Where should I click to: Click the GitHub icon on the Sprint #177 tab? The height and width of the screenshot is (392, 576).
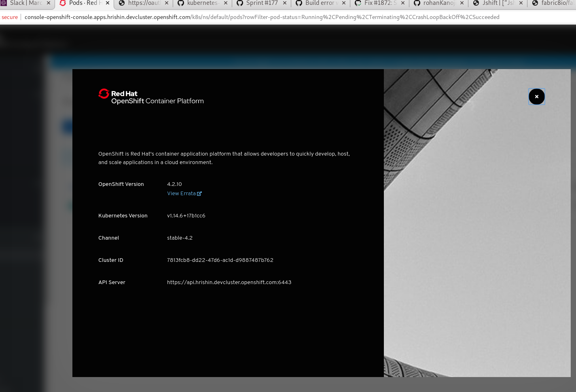[239, 3]
